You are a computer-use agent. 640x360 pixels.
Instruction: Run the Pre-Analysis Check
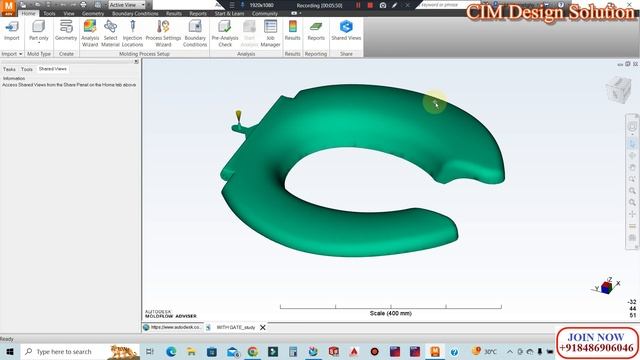coord(225,33)
